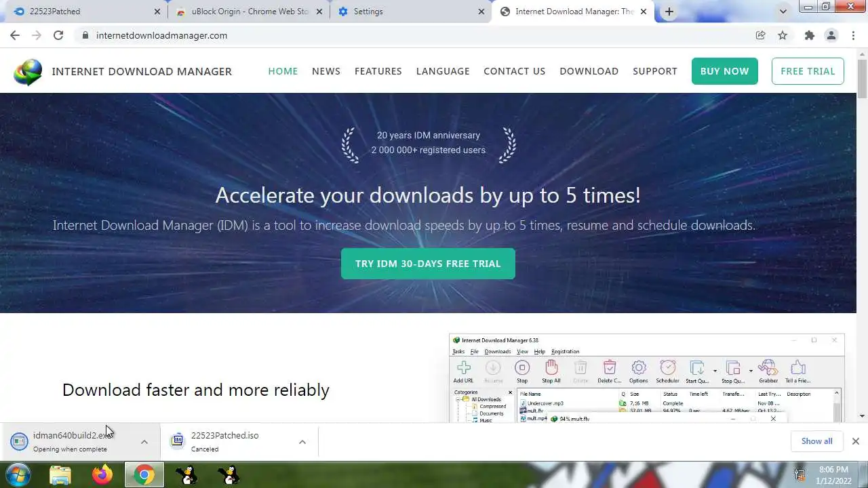Click the share page icon
The width and height of the screenshot is (868, 488).
point(761,35)
